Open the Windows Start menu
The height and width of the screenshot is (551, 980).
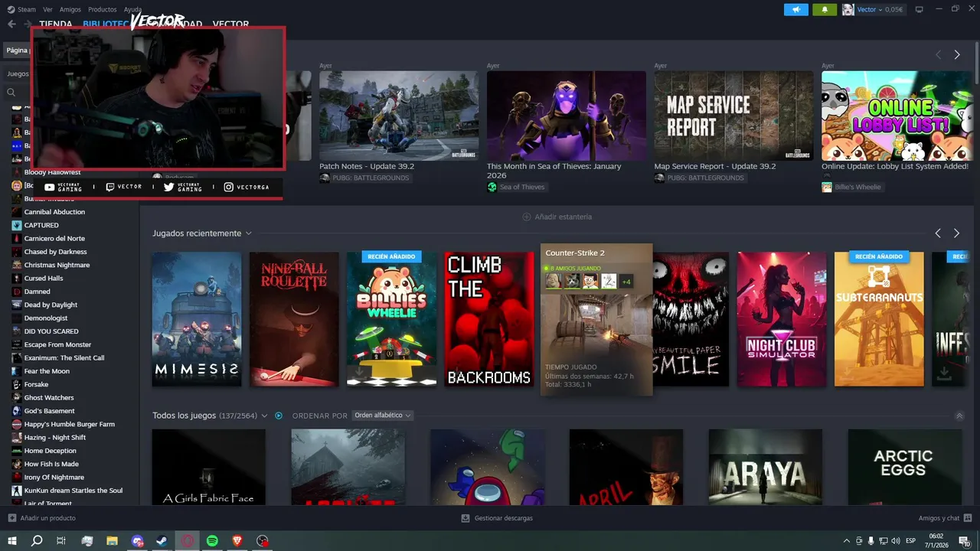11,541
